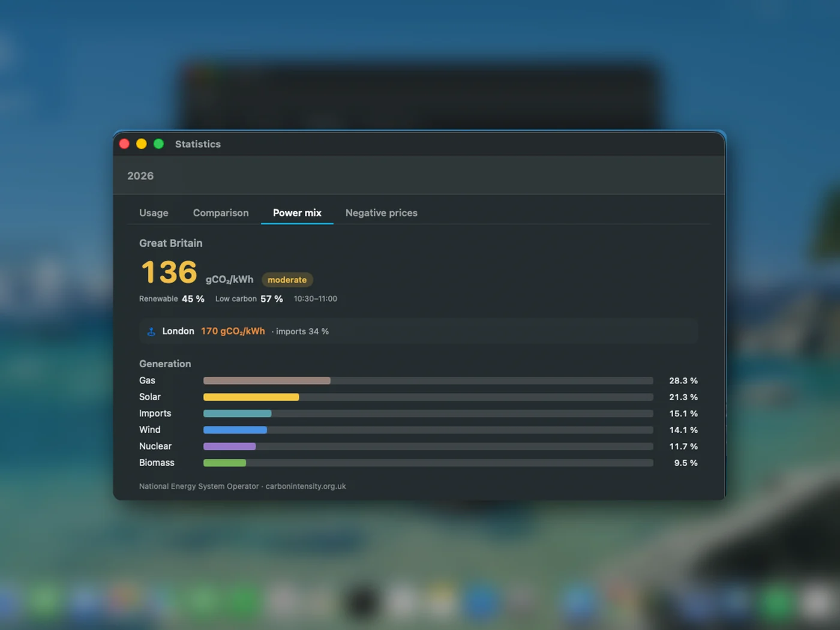Open the Comparison tab
840x630 pixels.
coord(221,213)
